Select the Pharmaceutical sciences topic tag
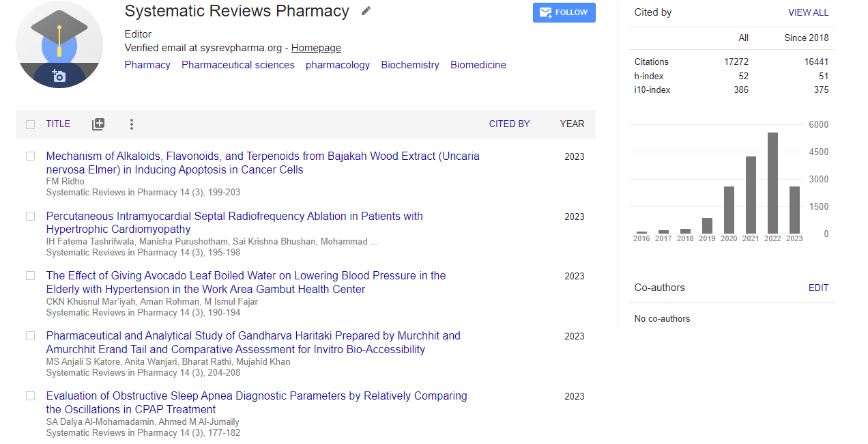The height and width of the screenshot is (444, 868). [238, 65]
